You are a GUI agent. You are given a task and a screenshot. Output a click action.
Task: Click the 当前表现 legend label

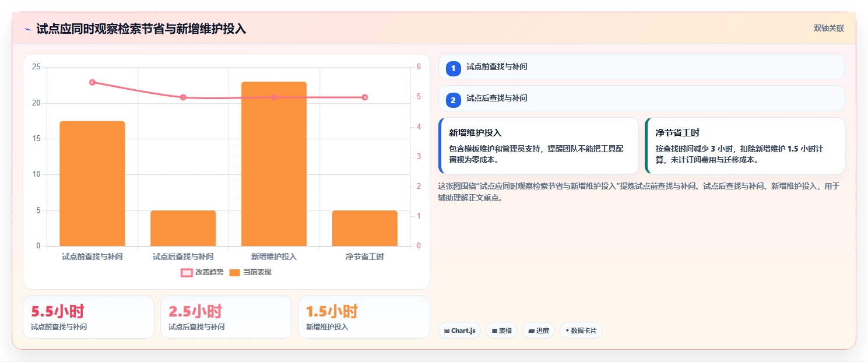pos(257,272)
